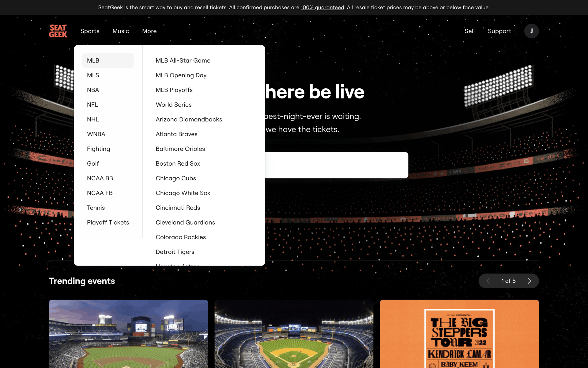Open the 100% guaranteed link
The height and width of the screenshot is (368, 588).
point(322,7)
